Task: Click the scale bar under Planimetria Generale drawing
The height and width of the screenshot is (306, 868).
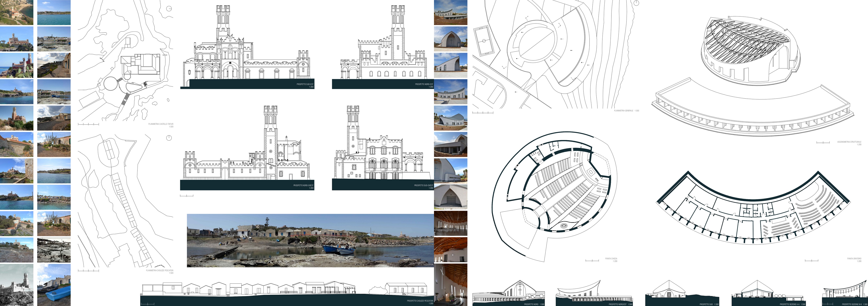Action: click(x=483, y=112)
